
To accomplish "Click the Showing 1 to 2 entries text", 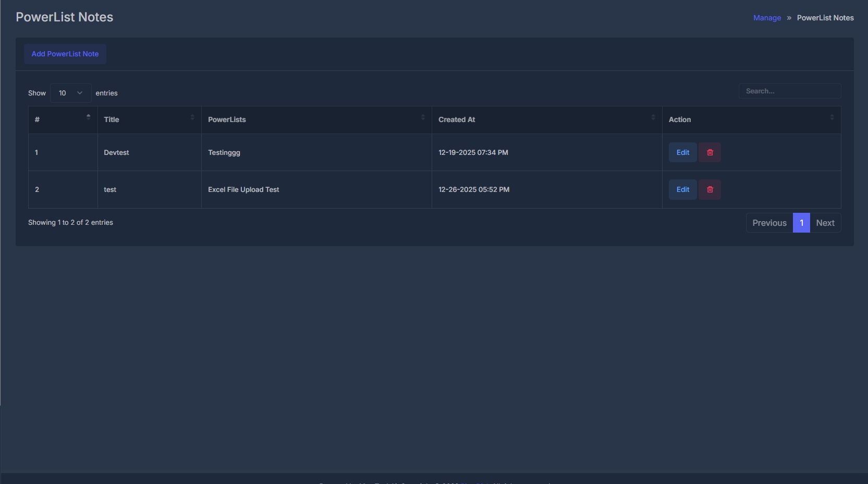I will click(70, 222).
